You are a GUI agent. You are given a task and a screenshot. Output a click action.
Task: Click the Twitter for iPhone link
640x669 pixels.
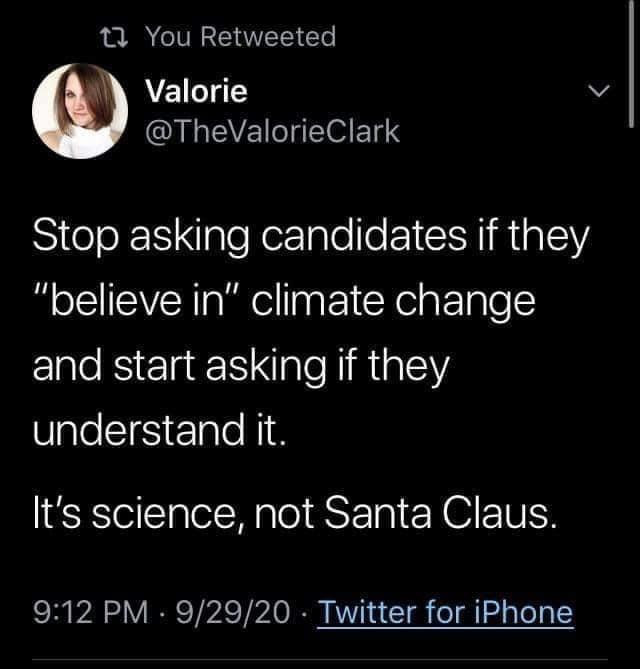[446, 611]
